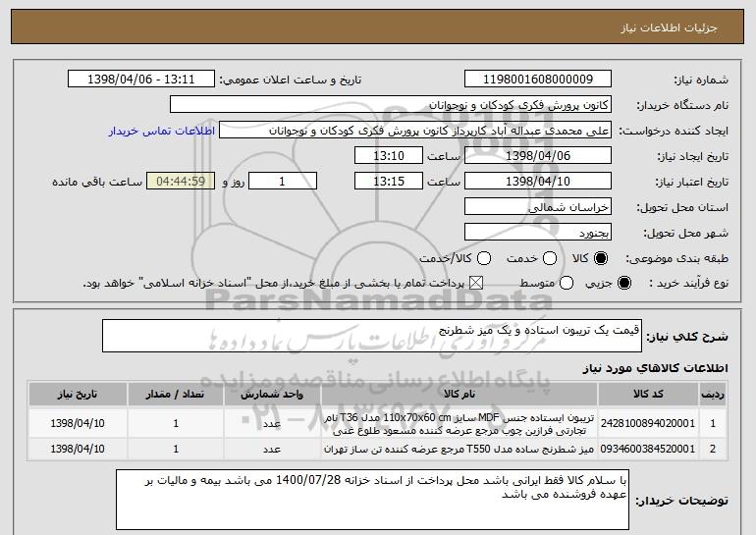This screenshot has width=756, height=535.
Task: Click the remaining days field showing 1
Action: 283,182
